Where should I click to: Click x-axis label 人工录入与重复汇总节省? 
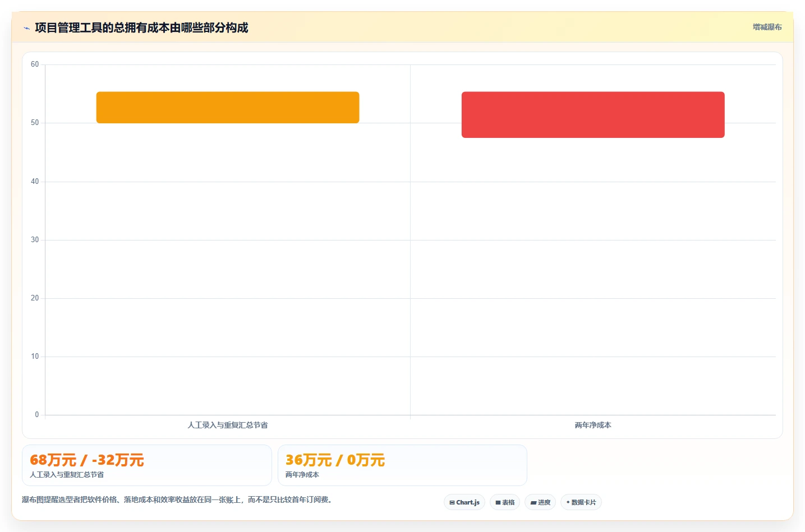point(228,425)
